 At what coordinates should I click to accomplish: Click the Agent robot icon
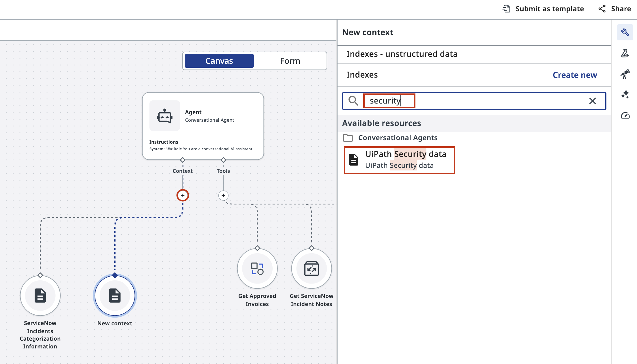(164, 116)
